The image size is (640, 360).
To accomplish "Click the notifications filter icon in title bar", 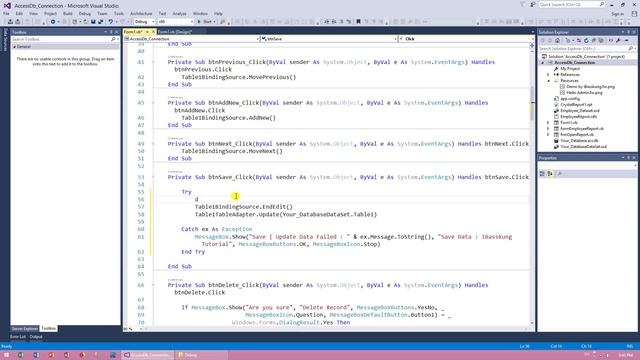I will pyautogui.click(x=522, y=4).
